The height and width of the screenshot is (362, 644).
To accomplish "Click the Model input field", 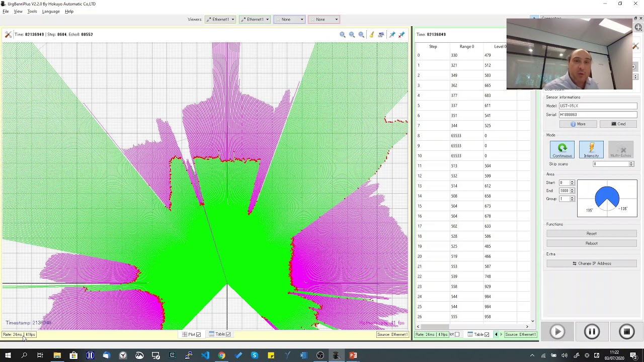I will coord(598,106).
